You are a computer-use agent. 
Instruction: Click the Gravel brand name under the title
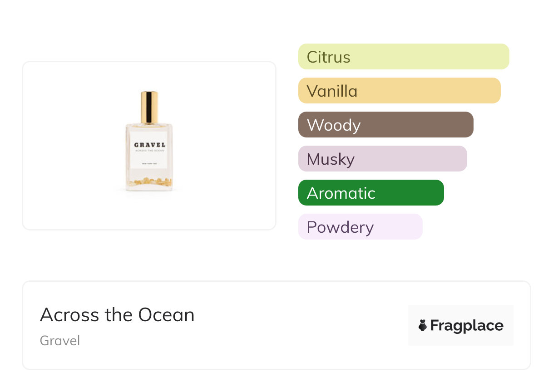click(x=60, y=341)
